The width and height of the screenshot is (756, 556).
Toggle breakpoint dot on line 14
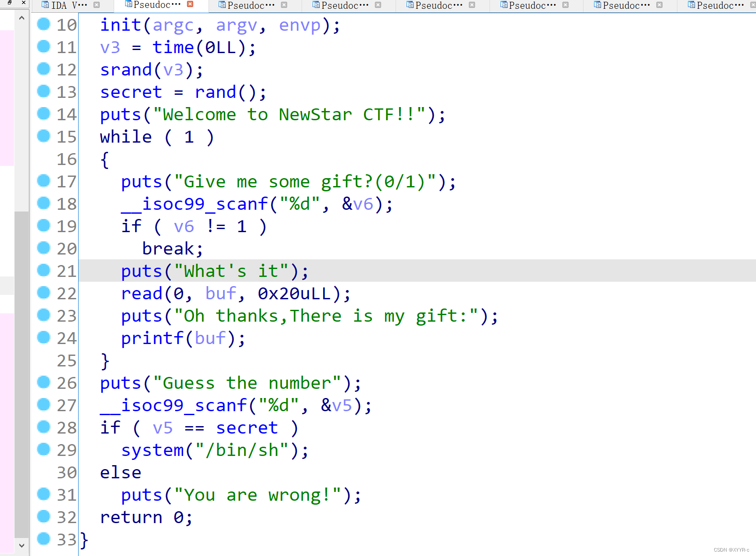(x=43, y=114)
